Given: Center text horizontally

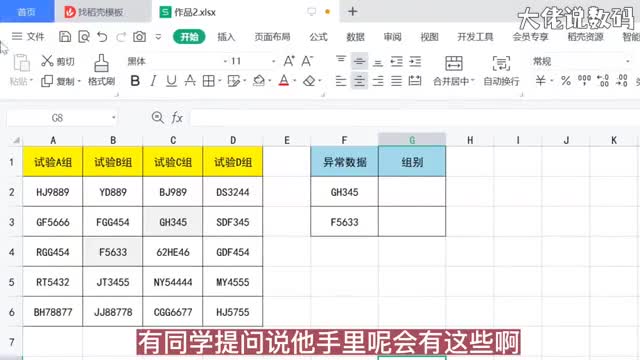Looking at the screenshot, I should point(359,81).
